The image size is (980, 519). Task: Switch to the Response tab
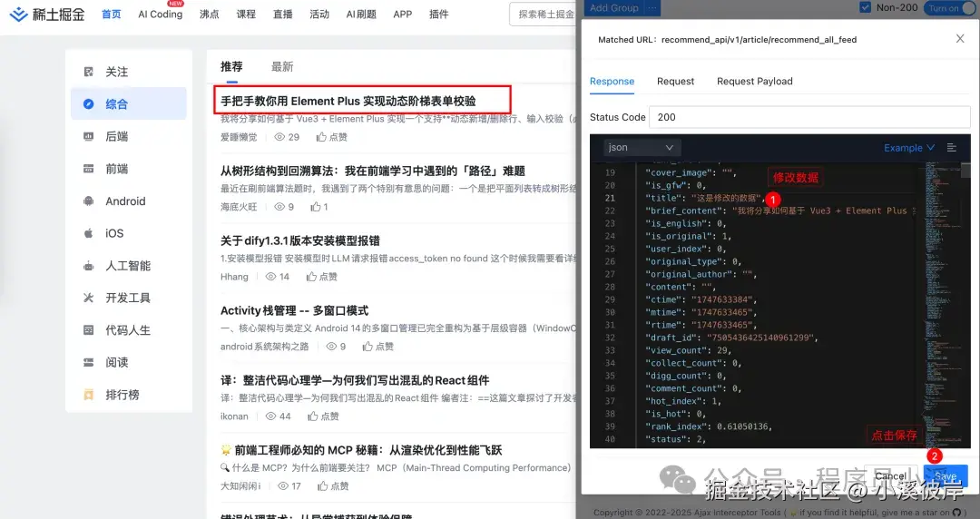(x=612, y=82)
